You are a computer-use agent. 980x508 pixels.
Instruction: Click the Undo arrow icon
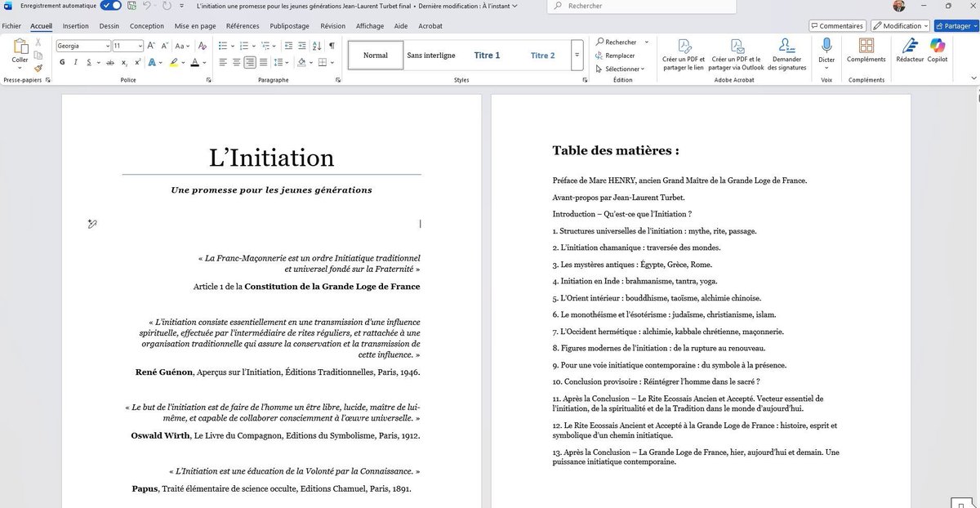pyautogui.click(x=147, y=6)
